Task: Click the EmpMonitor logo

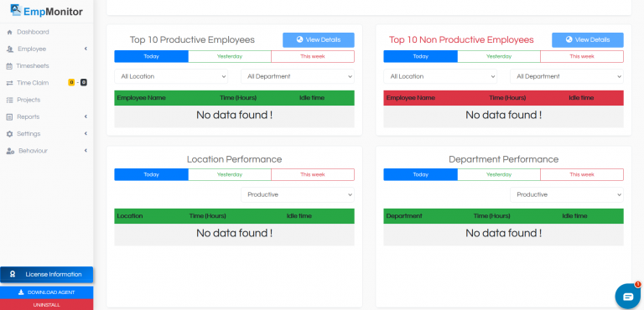Action: pos(46,11)
